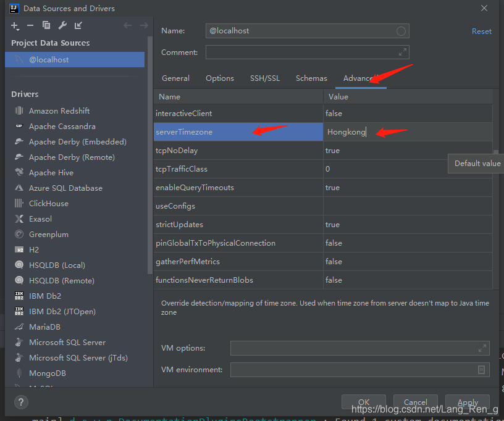Open the Schemas tab
Screen dimensions: 504x421
311,78
